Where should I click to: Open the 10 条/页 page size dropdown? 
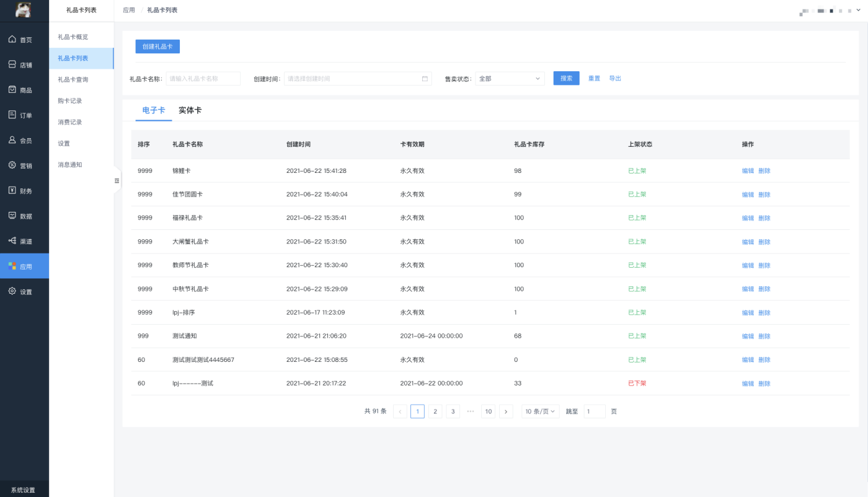click(541, 411)
